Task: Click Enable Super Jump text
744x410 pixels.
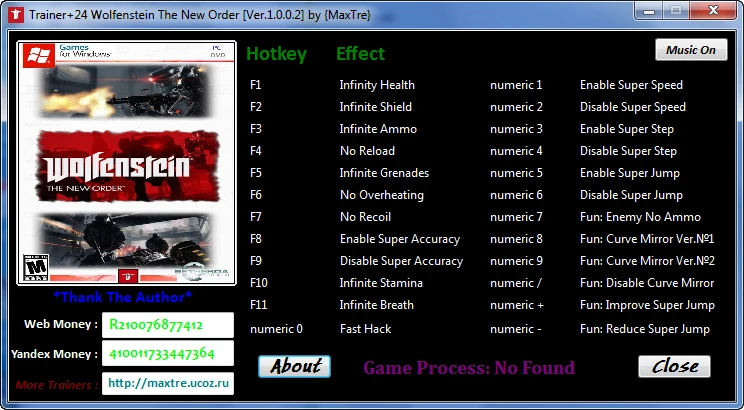Action: [x=630, y=173]
